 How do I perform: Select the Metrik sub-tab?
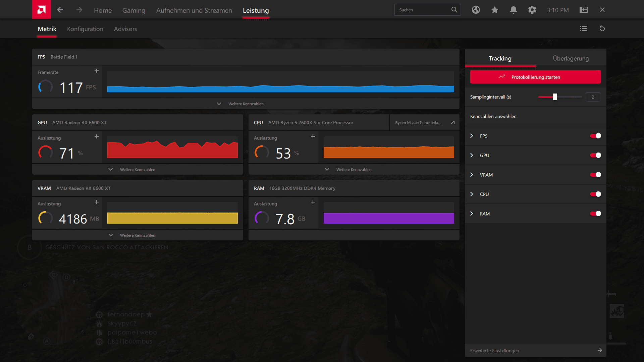point(47,29)
